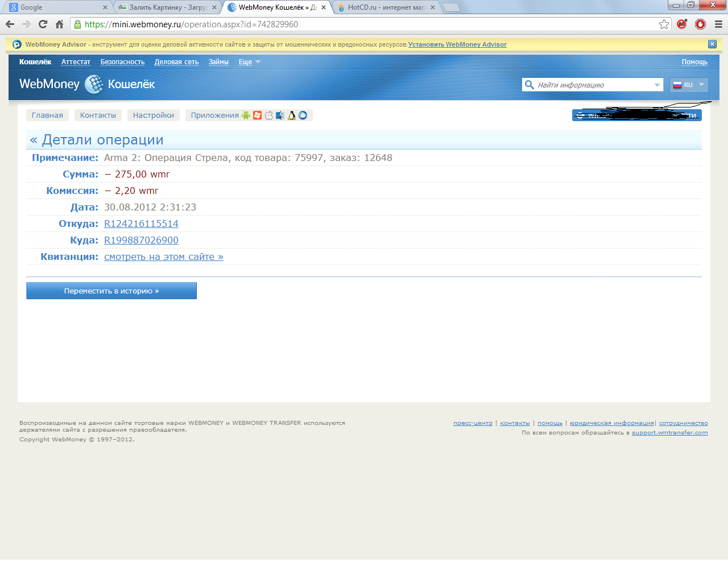Open a new browser tab
Image resolution: width=728 pixels, height=579 pixels.
pyautogui.click(x=452, y=7)
